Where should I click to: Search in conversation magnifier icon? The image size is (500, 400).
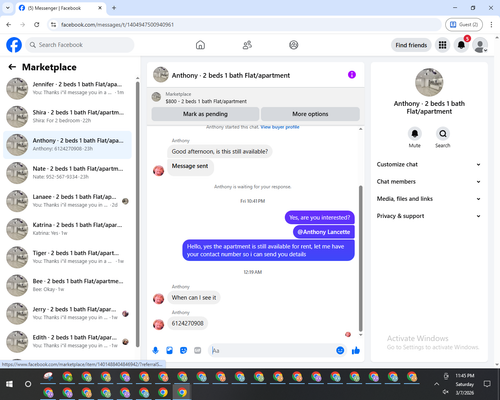point(443,134)
